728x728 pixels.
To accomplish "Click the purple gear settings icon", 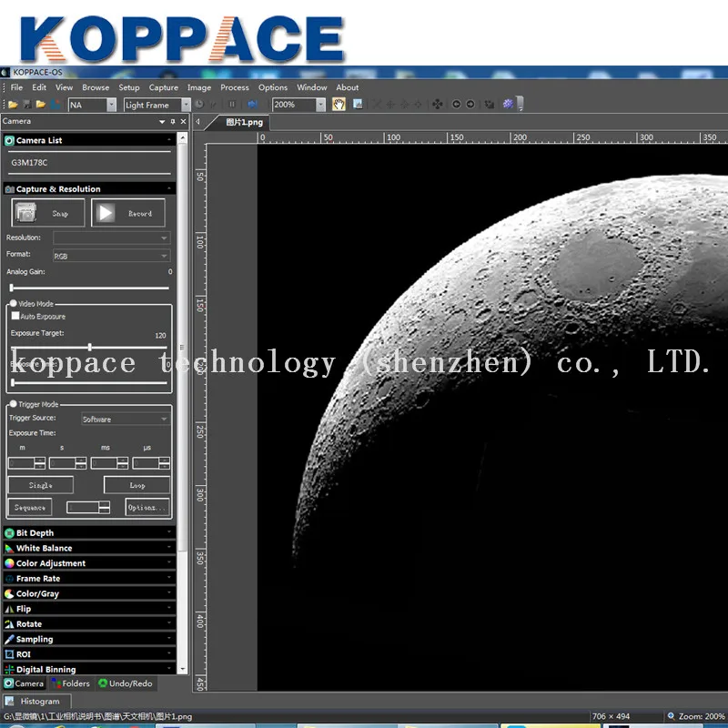I will (x=508, y=104).
